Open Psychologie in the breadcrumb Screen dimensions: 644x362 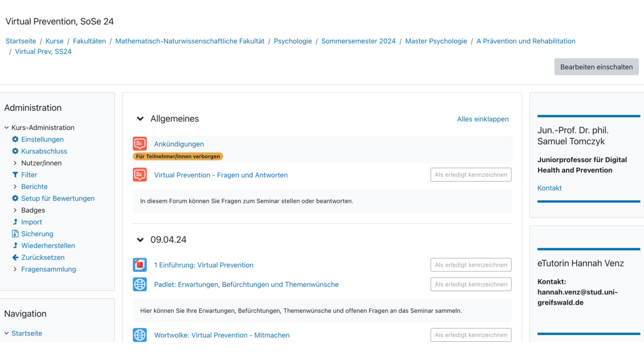click(292, 41)
